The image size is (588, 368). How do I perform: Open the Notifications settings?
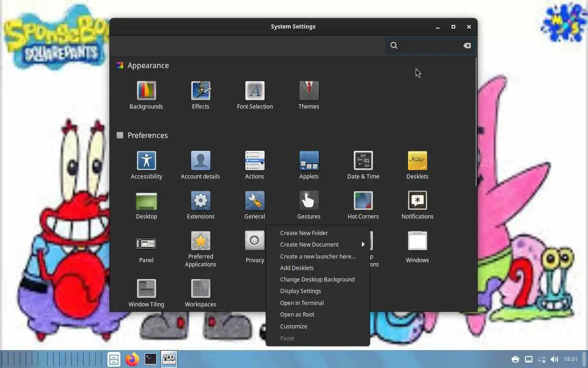coord(418,205)
